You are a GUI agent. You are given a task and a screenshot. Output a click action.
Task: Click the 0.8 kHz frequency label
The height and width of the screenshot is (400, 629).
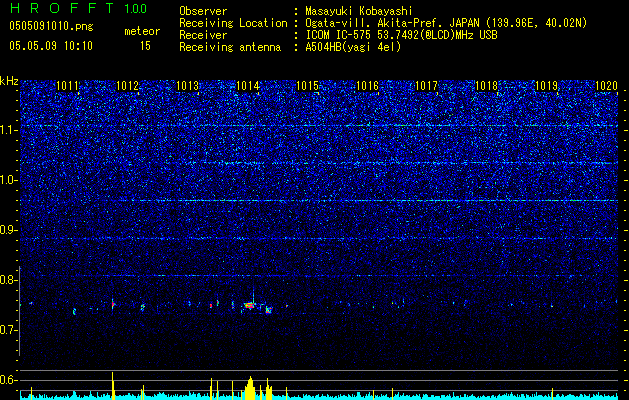[x=7, y=280]
